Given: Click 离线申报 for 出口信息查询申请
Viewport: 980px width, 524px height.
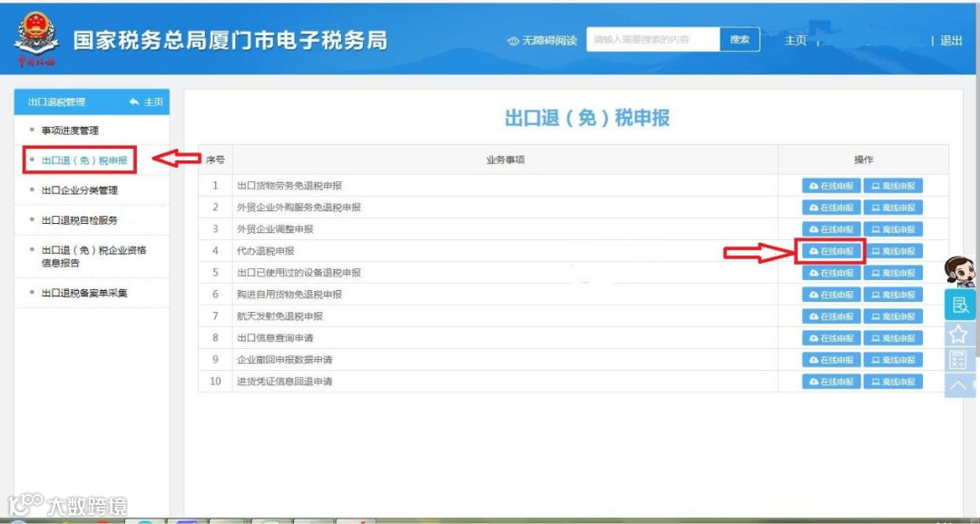Looking at the screenshot, I should 893,338.
